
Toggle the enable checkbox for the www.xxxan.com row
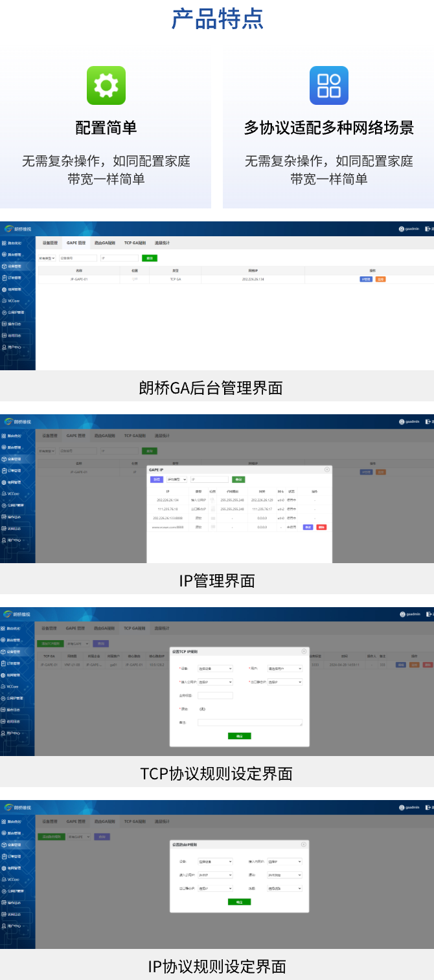click(212, 527)
